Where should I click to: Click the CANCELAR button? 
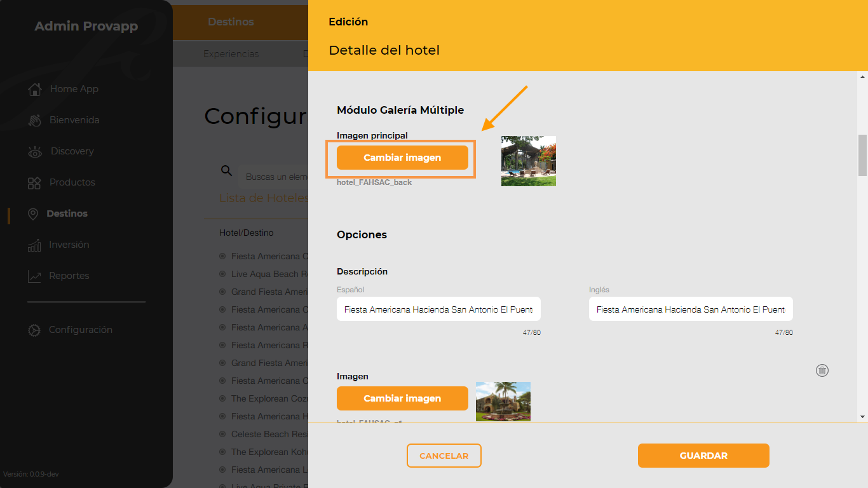(x=444, y=456)
